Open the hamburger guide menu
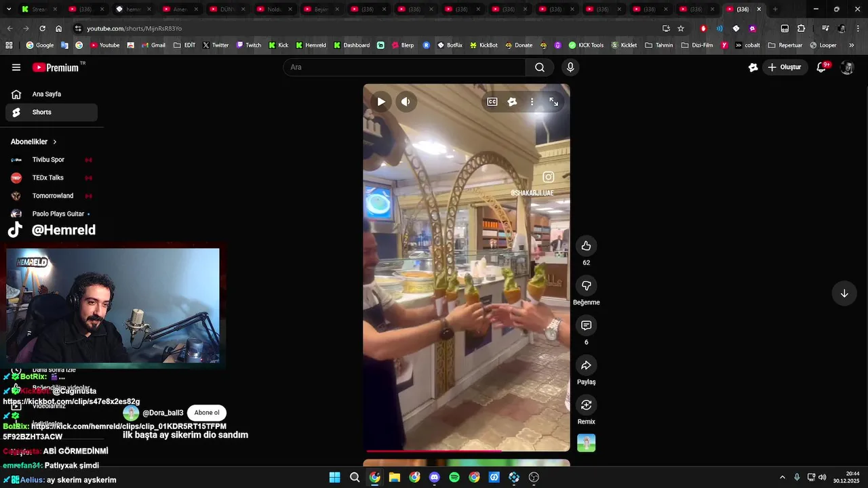The height and width of the screenshot is (488, 868). click(16, 67)
